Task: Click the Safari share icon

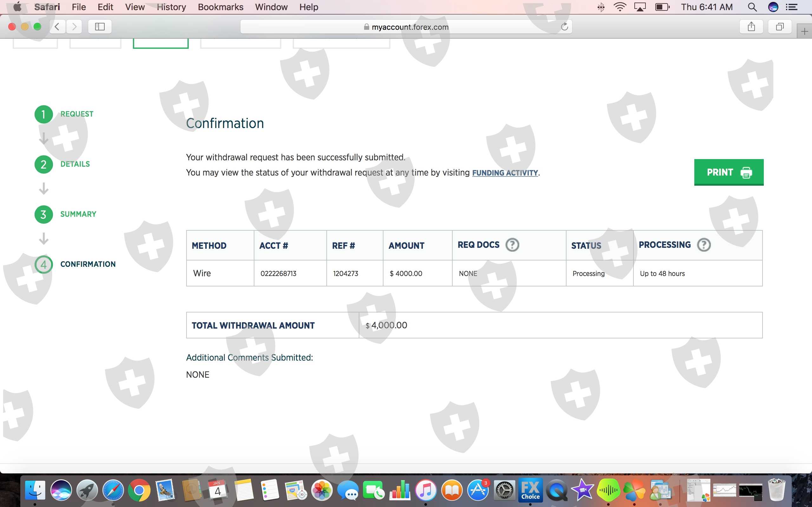Action: (x=751, y=27)
